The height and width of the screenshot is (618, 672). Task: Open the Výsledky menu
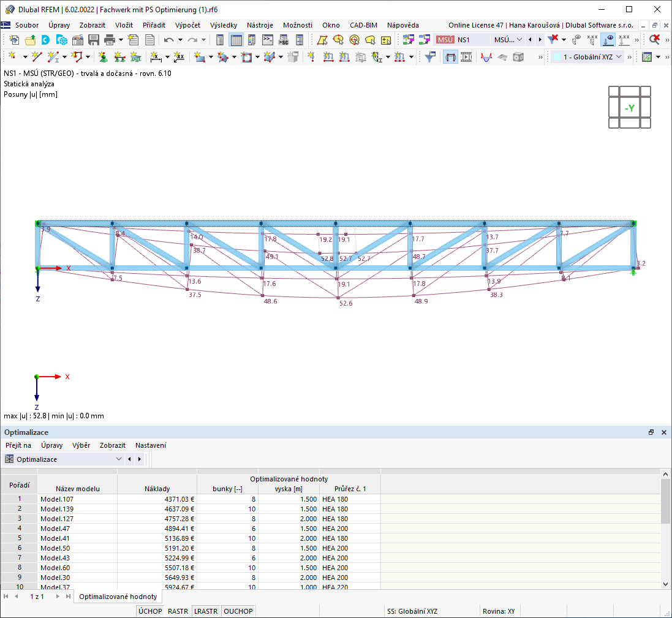point(224,25)
